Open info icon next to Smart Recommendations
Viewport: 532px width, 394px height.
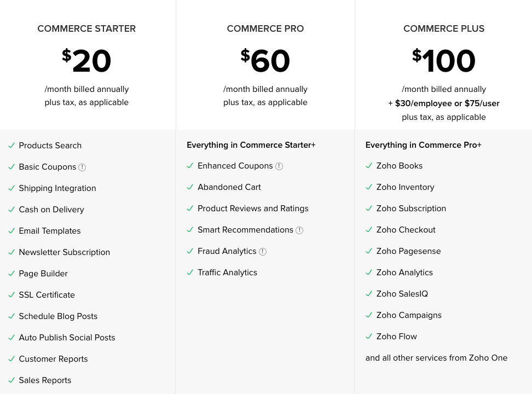(299, 230)
